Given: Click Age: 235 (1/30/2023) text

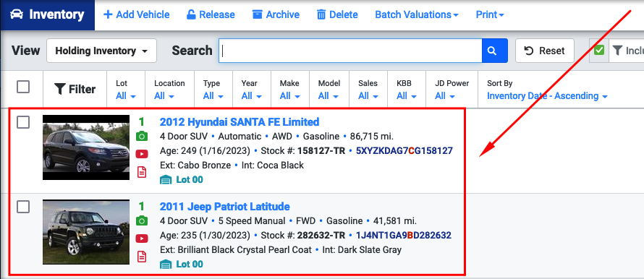Looking at the screenshot, I should click(205, 235).
